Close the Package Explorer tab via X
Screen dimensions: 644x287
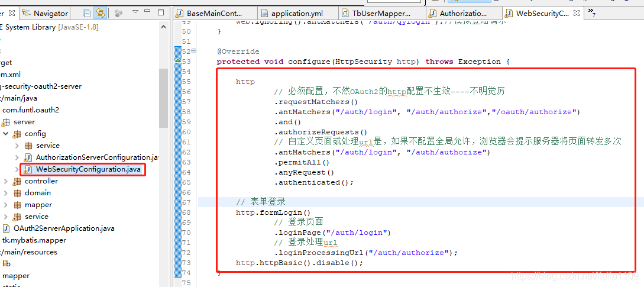[11, 13]
